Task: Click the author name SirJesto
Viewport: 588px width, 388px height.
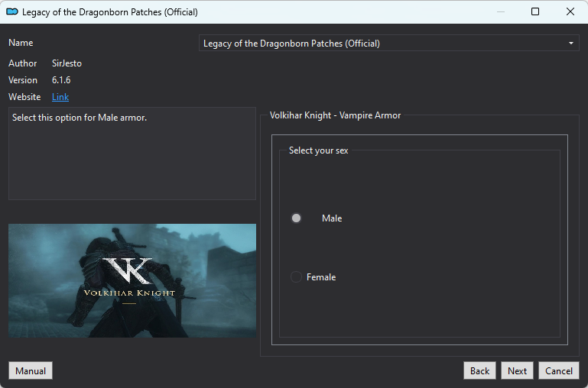Action: 67,63
